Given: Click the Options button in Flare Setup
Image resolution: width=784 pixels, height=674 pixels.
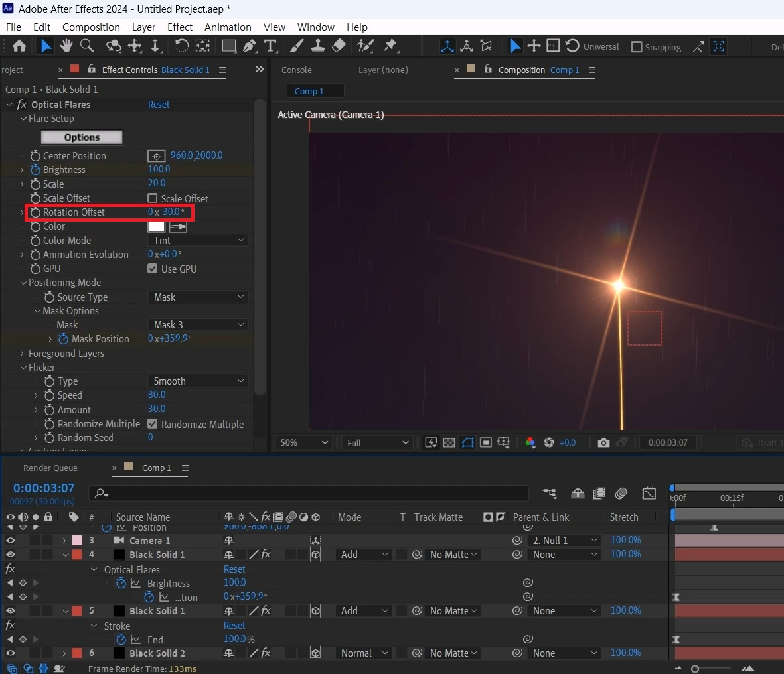Looking at the screenshot, I should (82, 137).
